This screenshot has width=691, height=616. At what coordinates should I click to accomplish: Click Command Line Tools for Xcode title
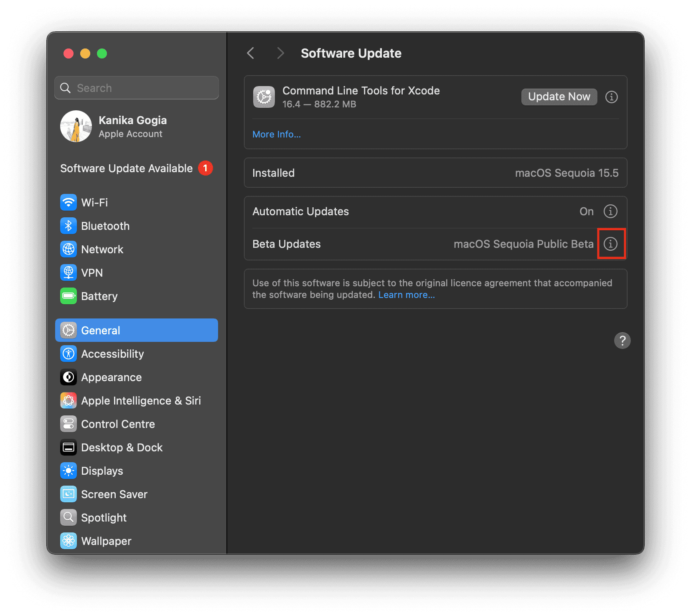coord(361,91)
